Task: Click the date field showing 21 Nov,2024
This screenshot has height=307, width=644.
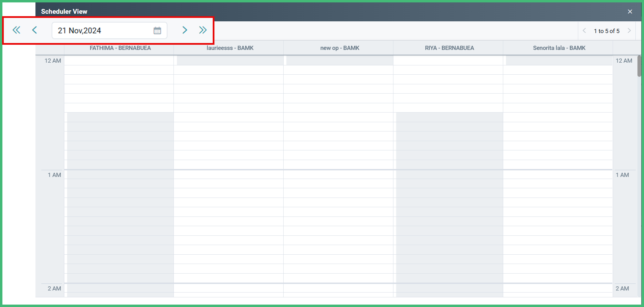Action: pyautogui.click(x=109, y=31)
